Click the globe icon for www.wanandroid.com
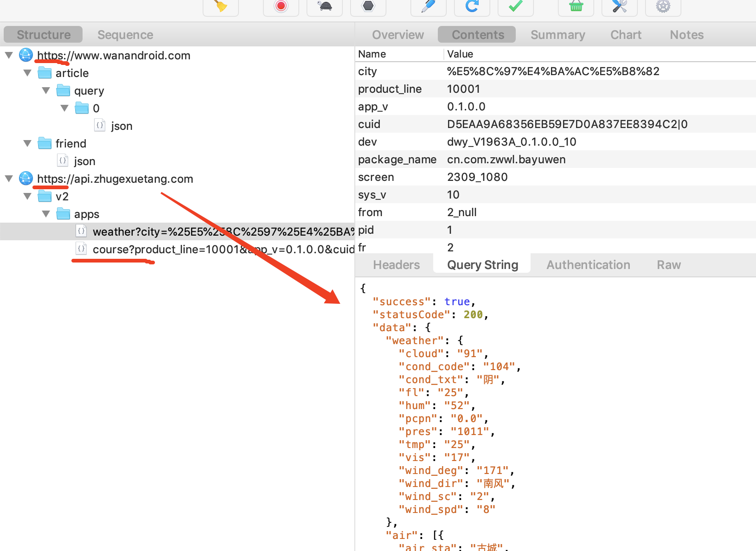This screenshot has height=551, width=756. point(26,55)
